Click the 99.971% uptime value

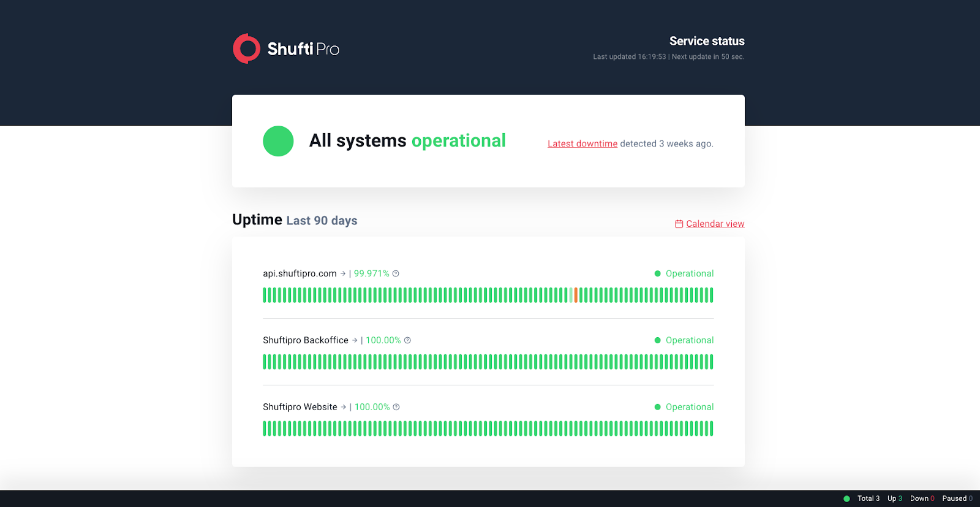(372, 273)
